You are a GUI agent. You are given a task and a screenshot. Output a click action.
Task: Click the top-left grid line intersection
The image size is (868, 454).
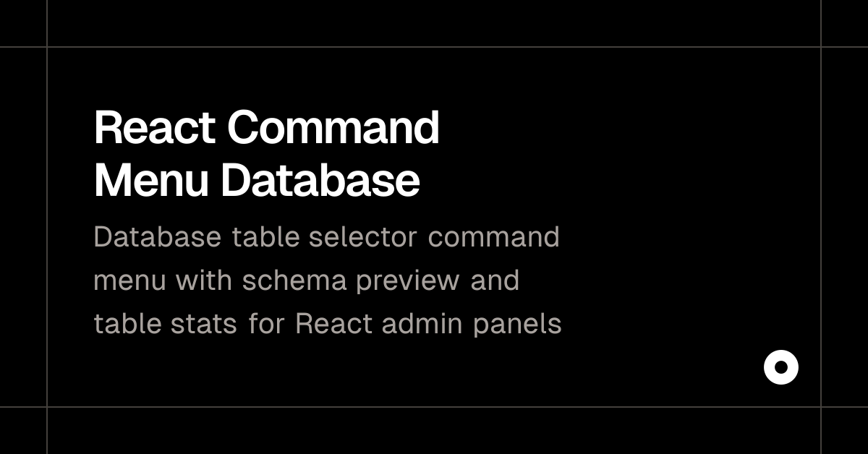[47, 47]
